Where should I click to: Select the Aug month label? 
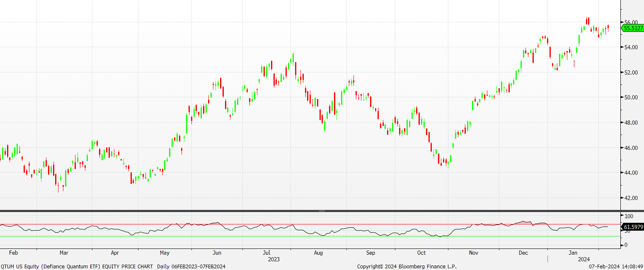click(318, 253)
